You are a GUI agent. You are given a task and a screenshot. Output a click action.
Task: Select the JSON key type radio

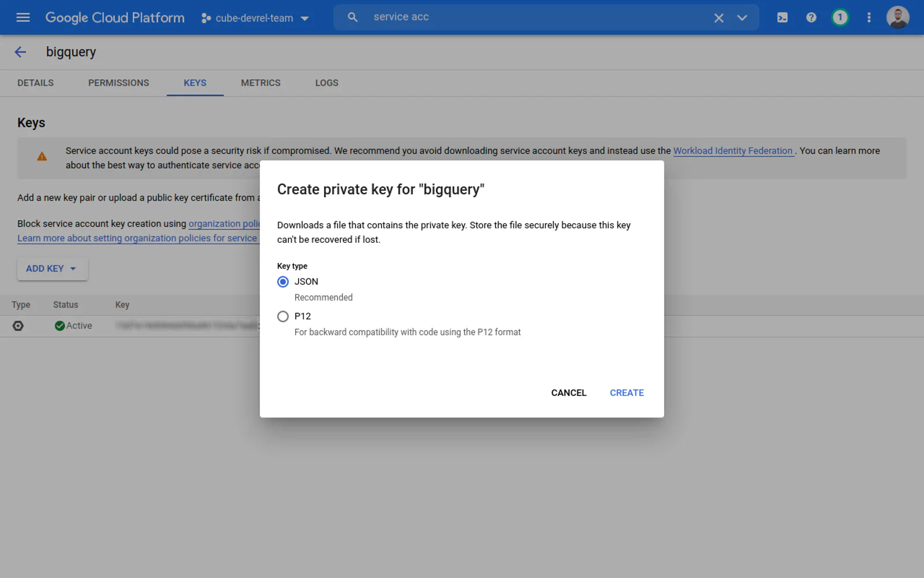[x=283, y=281]
